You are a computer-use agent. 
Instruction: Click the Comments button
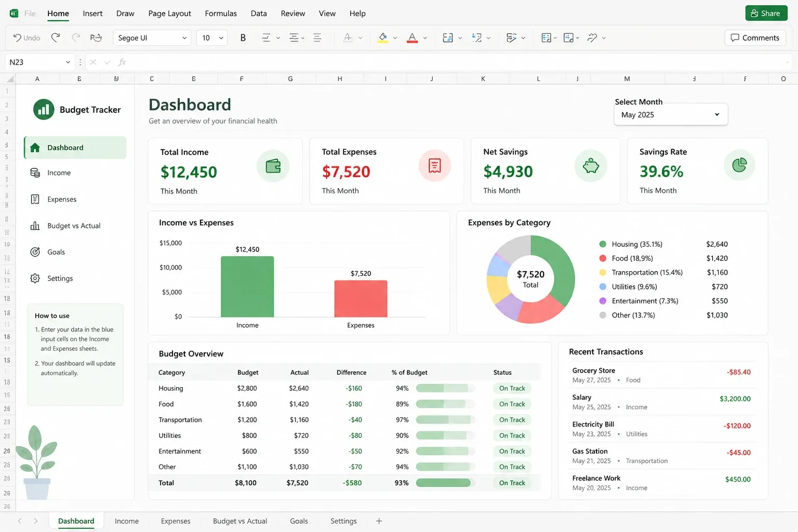coord(755,37)
